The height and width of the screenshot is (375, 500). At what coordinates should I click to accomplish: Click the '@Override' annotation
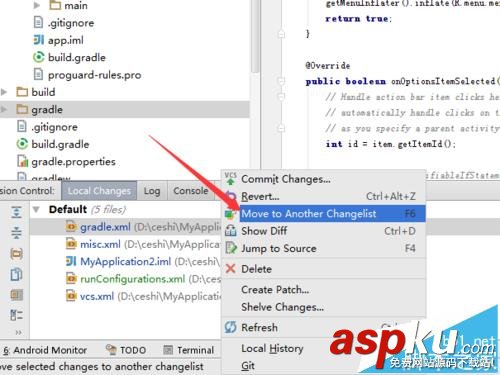tap(328, 66)
